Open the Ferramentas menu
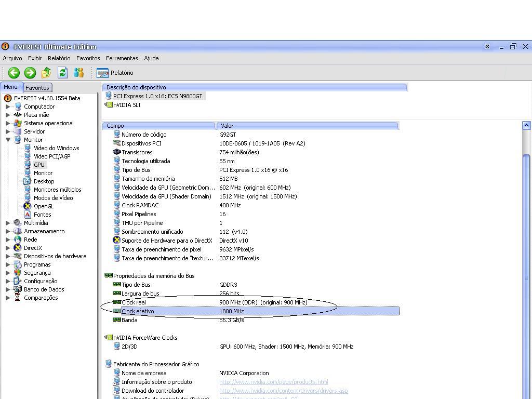This screenshot has width=532, height=399. pos(122,58)
